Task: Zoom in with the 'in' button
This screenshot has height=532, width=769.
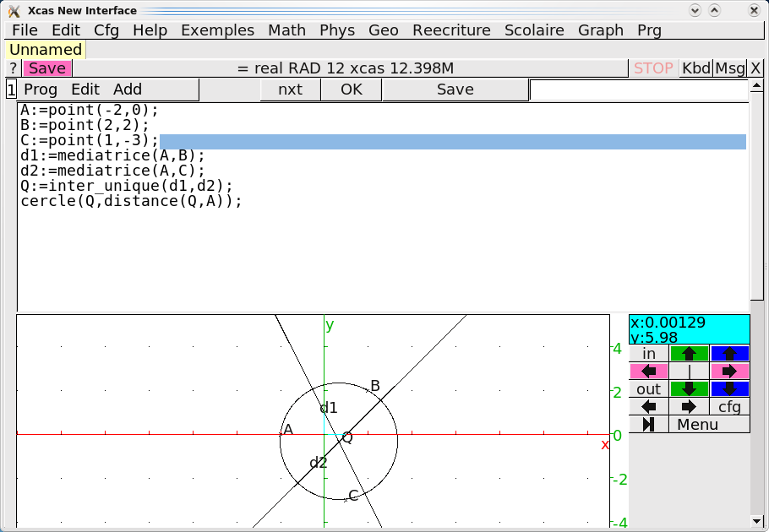Action: [648, 353]
